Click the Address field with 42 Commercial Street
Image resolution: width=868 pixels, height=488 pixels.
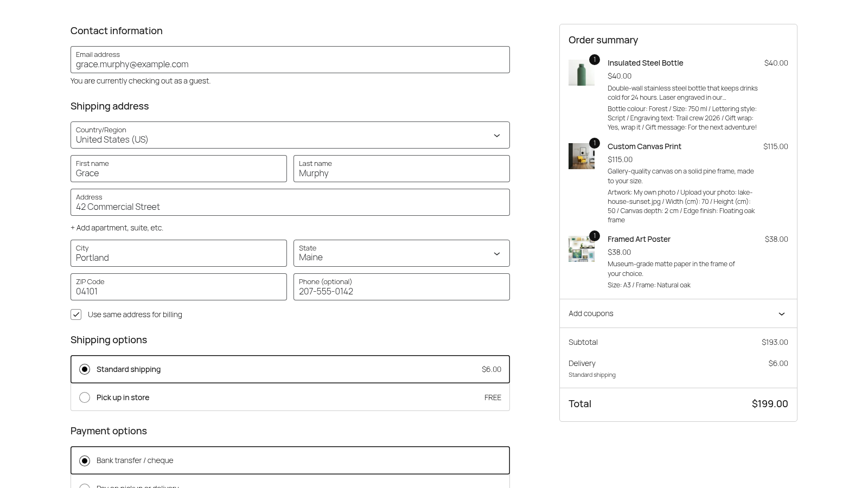point(290,202)
